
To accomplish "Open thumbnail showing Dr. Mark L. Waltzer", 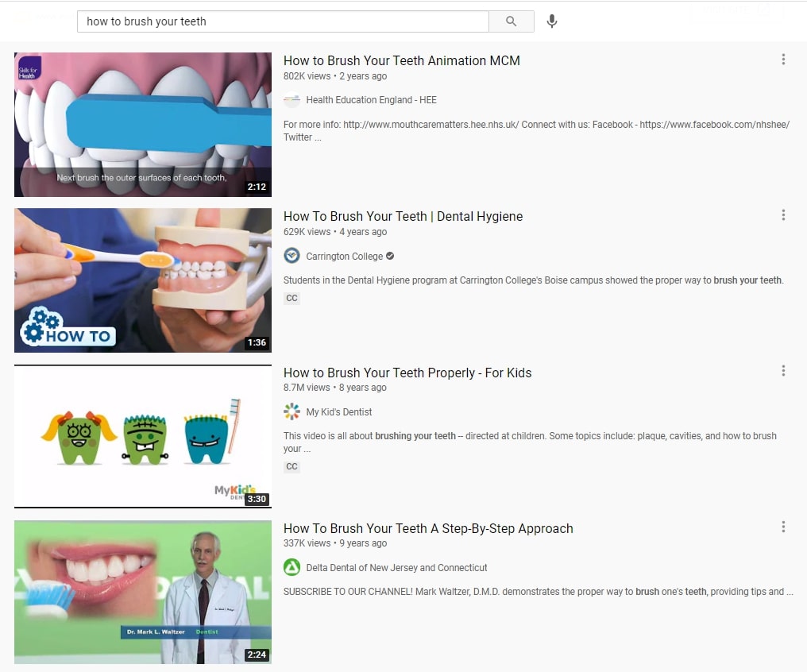I will pos(142,593).
